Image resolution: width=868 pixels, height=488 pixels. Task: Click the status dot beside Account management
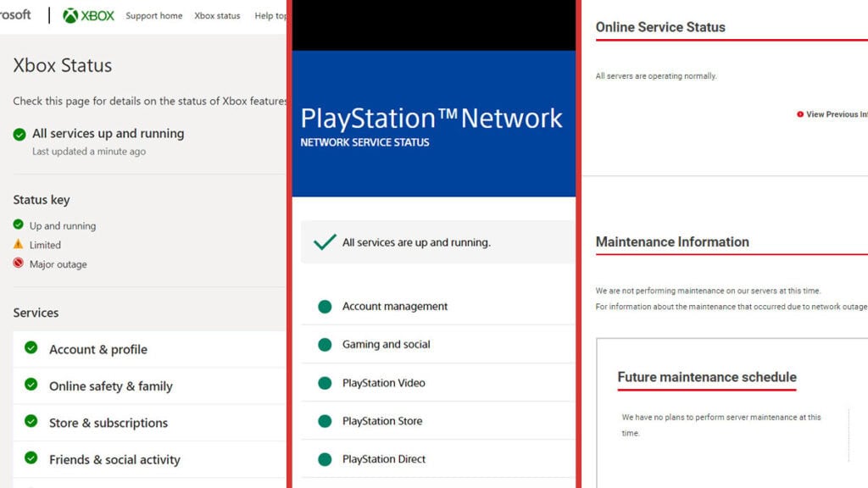(325, 306)
